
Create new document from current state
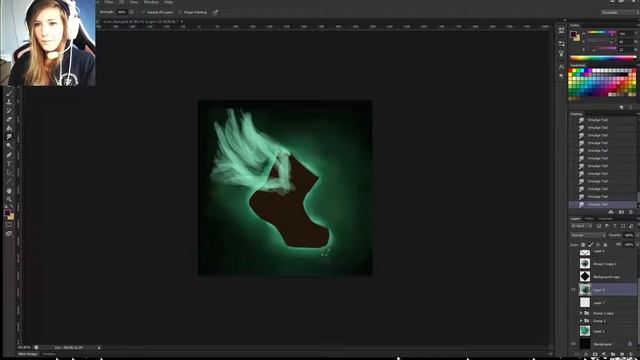point(611,212)
